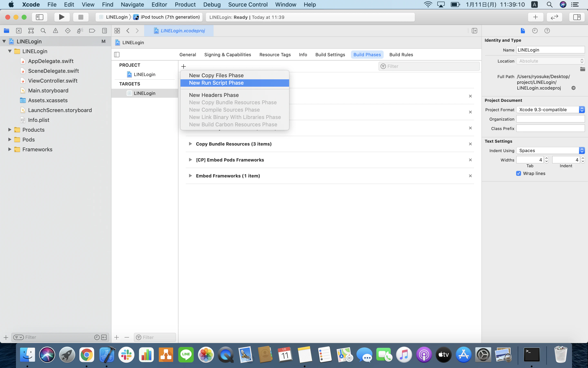
Task: Expand Copy Bundle Resources phase
Action: click(190, 144)
